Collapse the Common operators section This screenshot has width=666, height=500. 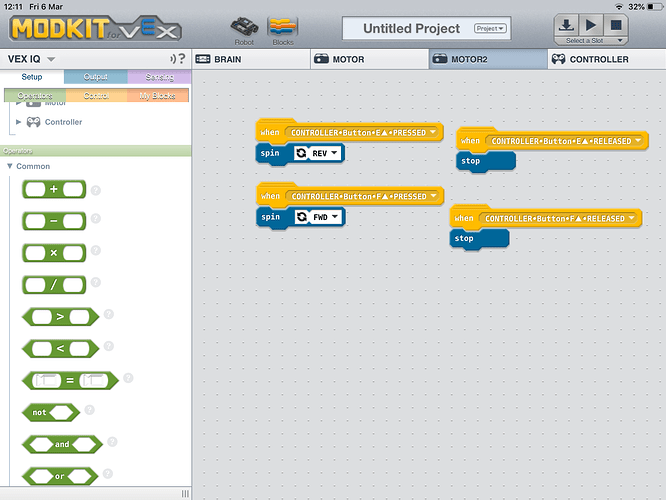[10, 166]
